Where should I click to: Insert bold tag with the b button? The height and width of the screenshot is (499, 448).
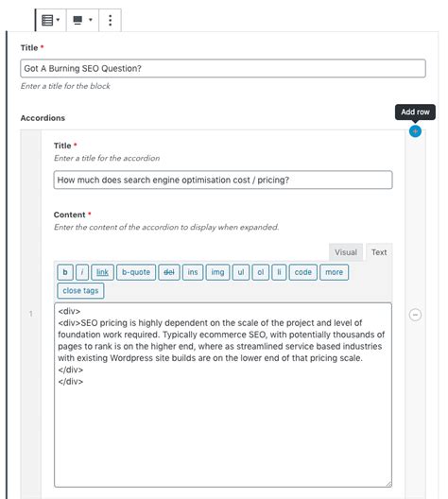(65, 272)
